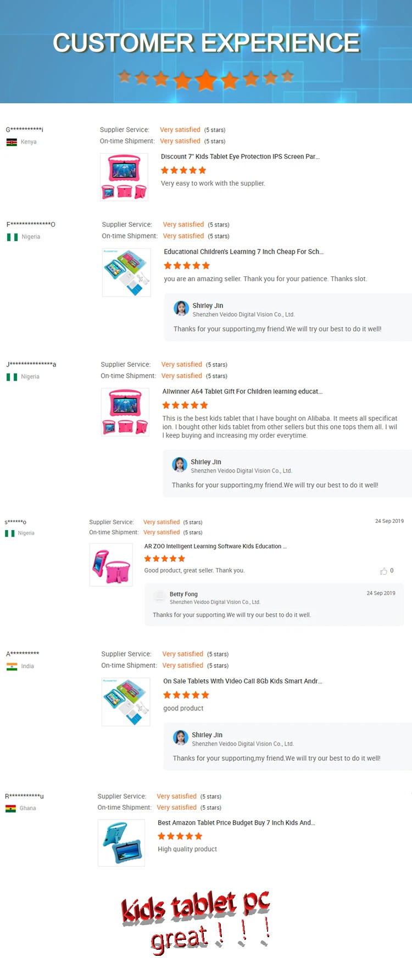Click the India flag icon
412x980 pixels.
[12, 666]
